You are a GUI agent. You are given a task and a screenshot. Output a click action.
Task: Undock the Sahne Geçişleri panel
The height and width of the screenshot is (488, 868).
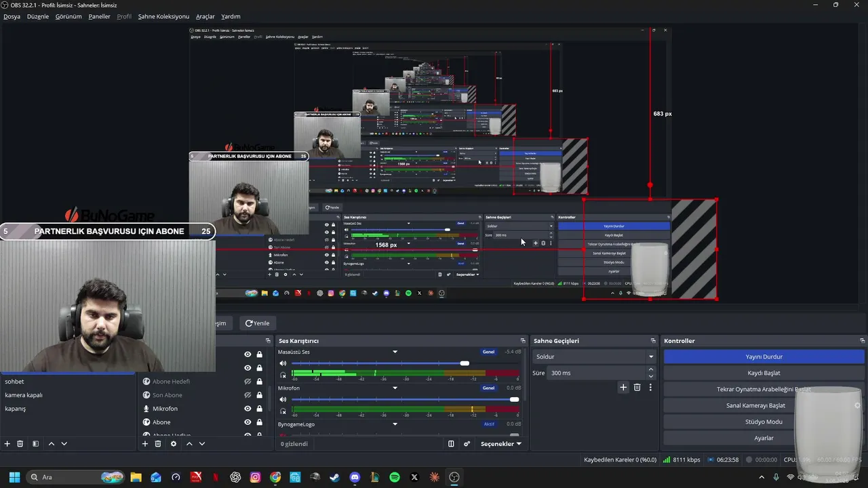(x=653, y=341)
